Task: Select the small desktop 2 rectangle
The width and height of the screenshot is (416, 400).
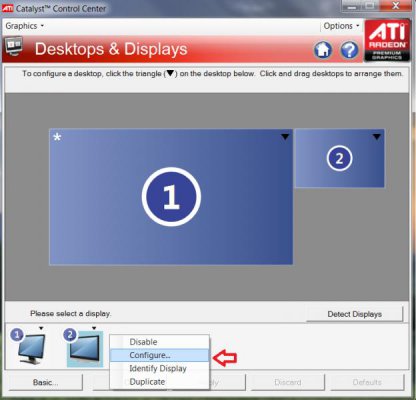Action: [340, 158]
